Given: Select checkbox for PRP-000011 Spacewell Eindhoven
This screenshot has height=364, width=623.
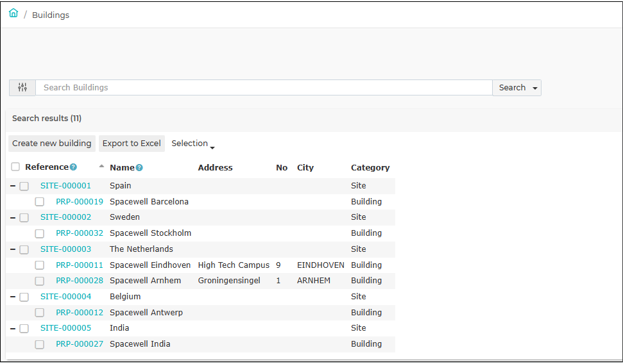Looking at the screenshot, I should pos(39,265).
